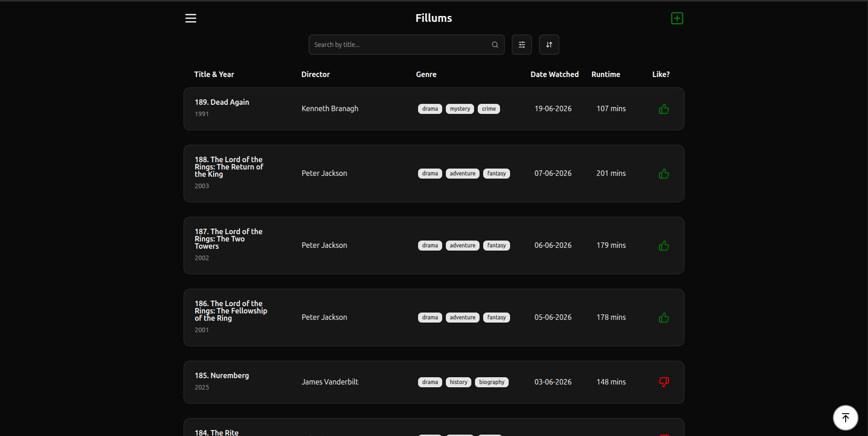The height and width of the screenshot is (436, 868).
Task: Click director Kenneth Branagh
Action: pyautogui.click(x=330, y=108)
